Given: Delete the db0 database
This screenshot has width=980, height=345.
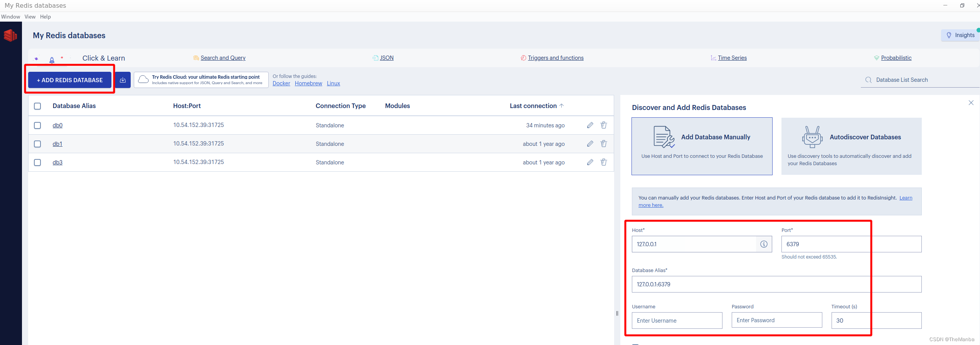Looking at the screenshot, I should tap(604, 125).
